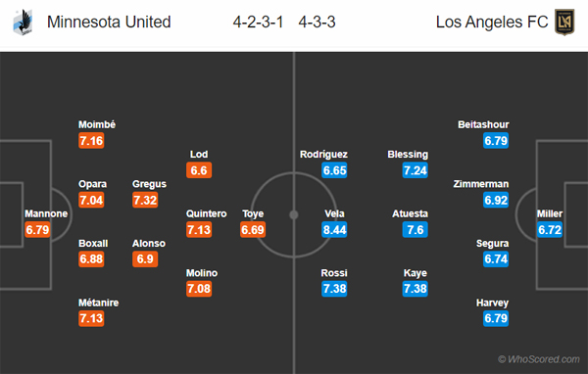Open the WhoScored.com watermark link
This screenshot has height=374, width=588.
(539, 359)
